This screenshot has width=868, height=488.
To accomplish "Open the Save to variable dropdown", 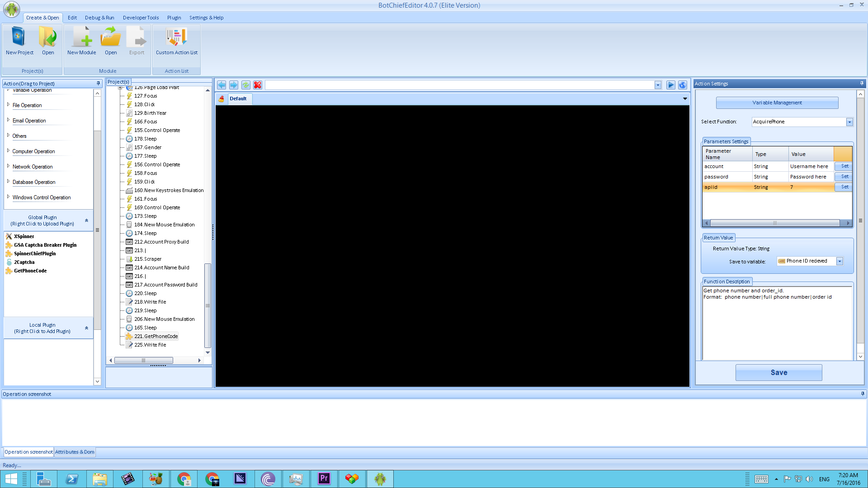I will [840, 261].
